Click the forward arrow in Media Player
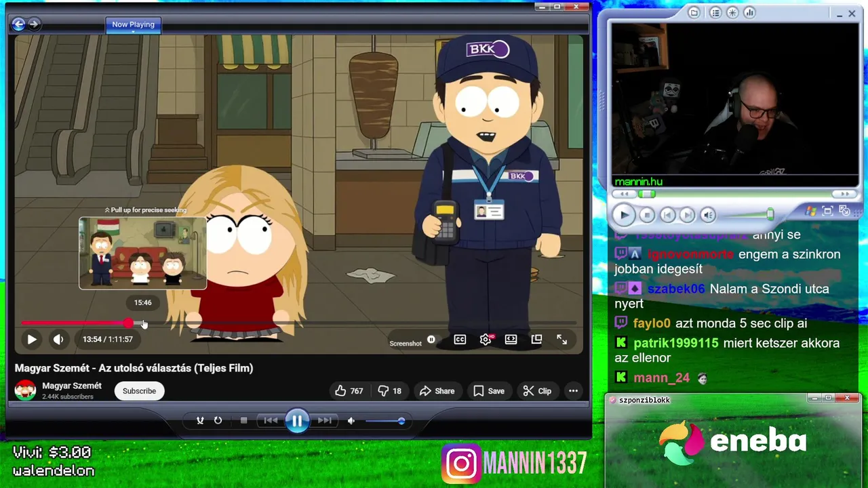 point(33,24)
